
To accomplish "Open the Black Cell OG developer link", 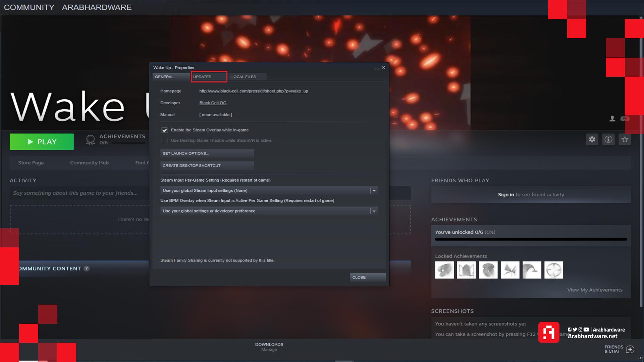I will [x=213, y=103].
